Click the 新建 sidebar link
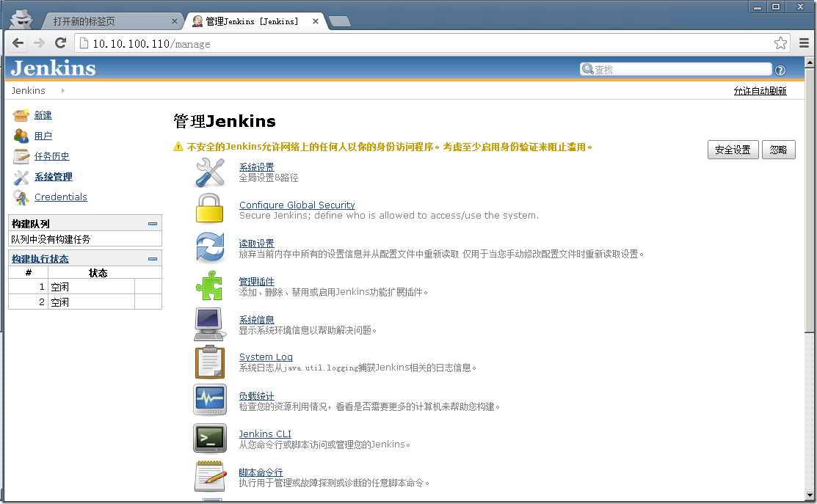 (x=43, y=116)
